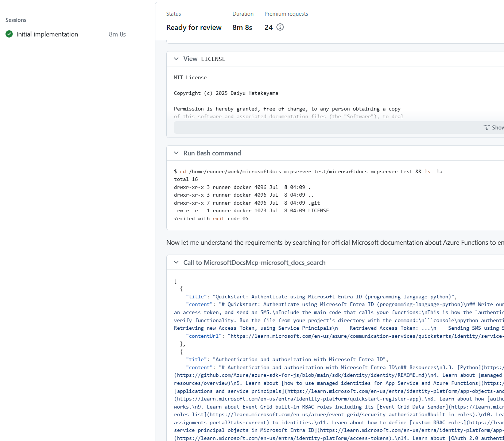The width and height of the screenshot is (504, 441).
Task: Collapse the Run Bash command section
Action: [177, 153]
